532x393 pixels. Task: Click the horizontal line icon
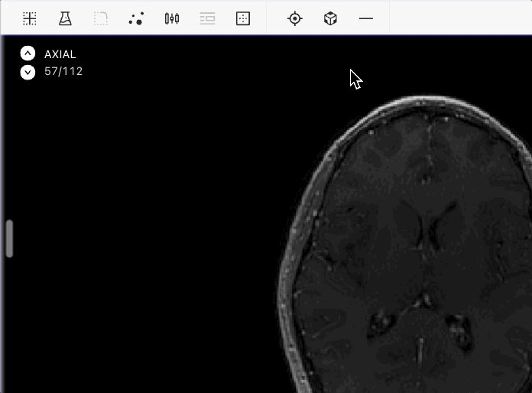366,18
